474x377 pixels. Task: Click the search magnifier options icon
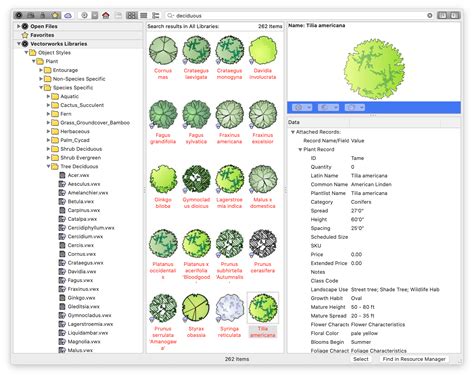click(x=170, y=15)
